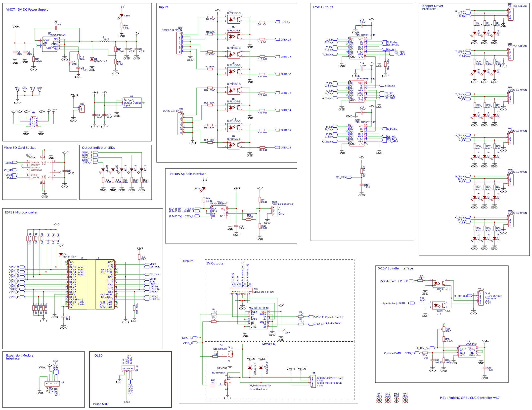This screenshot has height=410, width=532.
Task: Click the 'Inputs' section title
Action: 164,7
